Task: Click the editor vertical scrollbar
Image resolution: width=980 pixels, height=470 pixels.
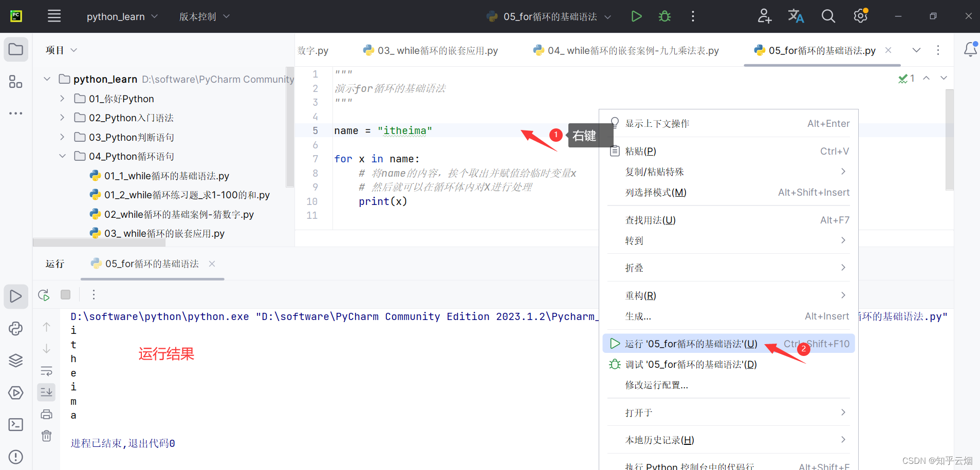Action: coord(949,140)
